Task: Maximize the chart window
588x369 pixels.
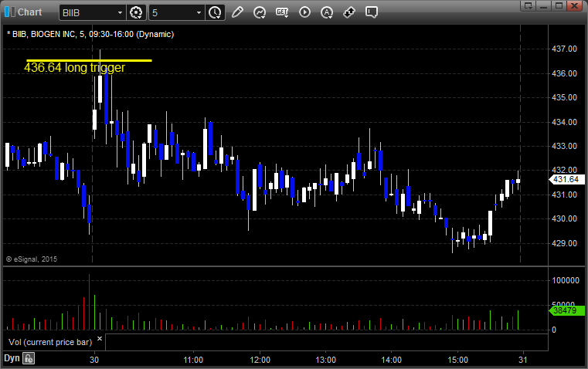Action: click(x=559, y=5)
